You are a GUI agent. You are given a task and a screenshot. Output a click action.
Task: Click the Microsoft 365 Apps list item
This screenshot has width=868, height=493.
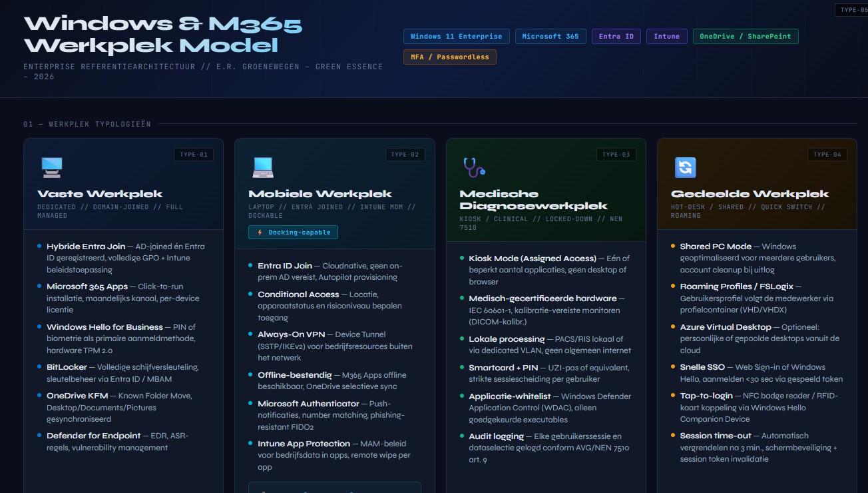(x=122, y=298)
